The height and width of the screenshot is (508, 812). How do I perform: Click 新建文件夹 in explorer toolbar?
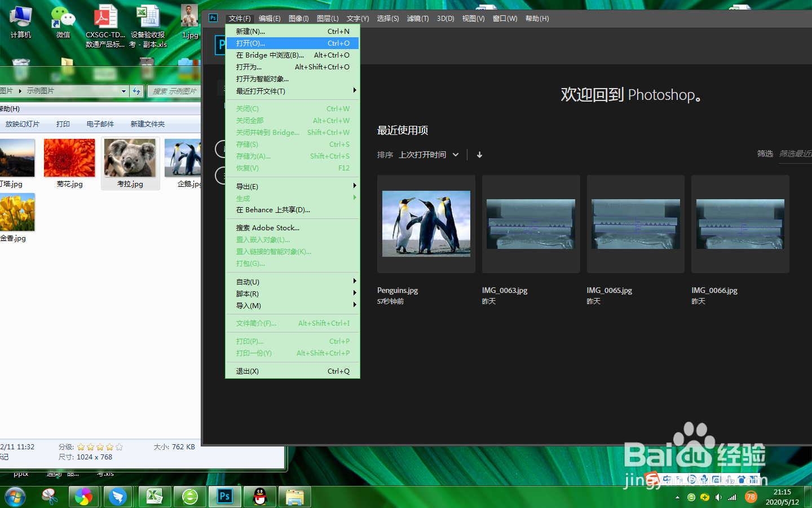tap(148, 124)
